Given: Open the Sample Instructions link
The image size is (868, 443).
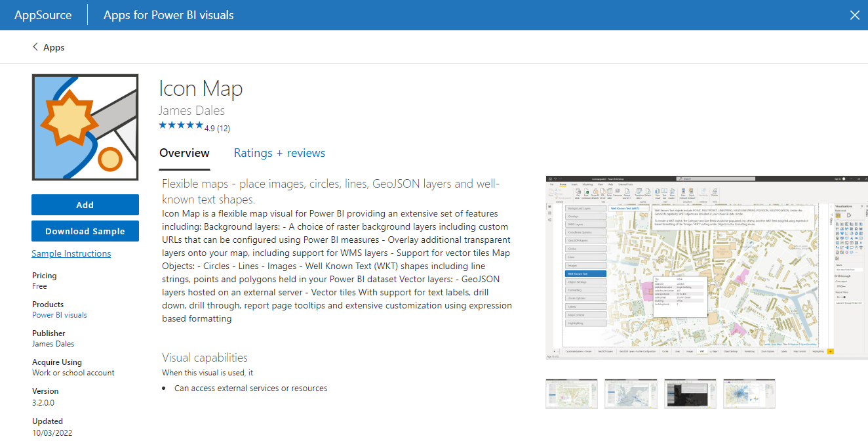Looking at the screenshot, I should [71, 253].
